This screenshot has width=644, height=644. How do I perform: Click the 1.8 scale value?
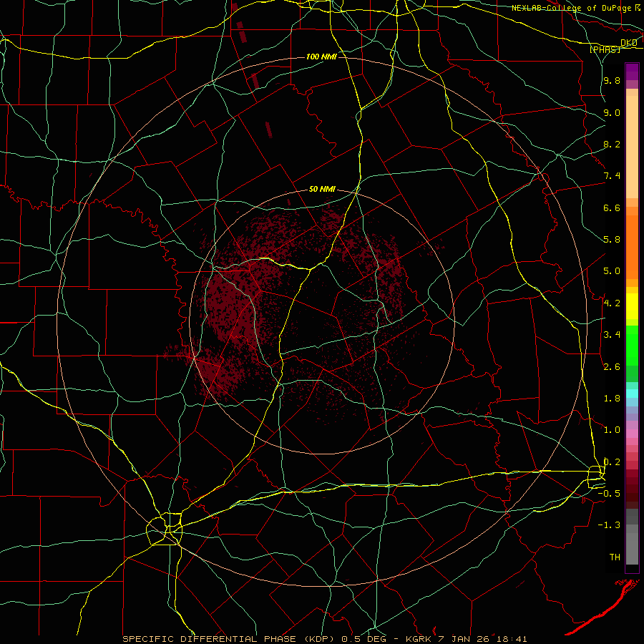(612, 399)
